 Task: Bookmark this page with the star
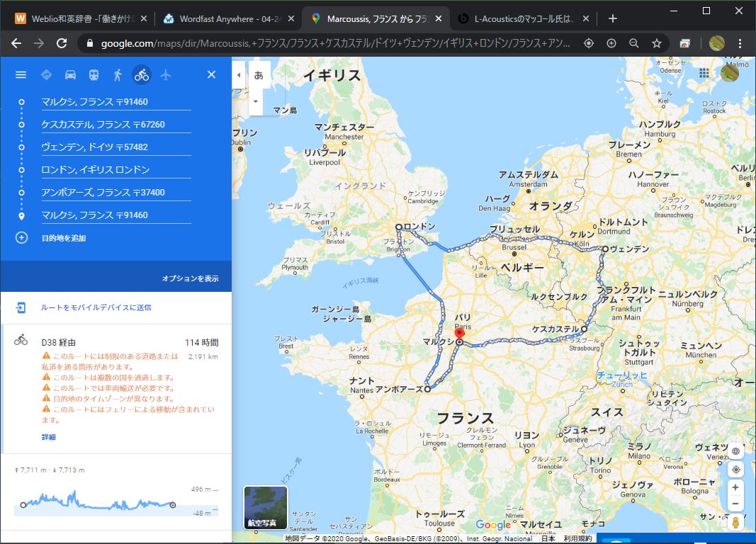pos(657,43)
